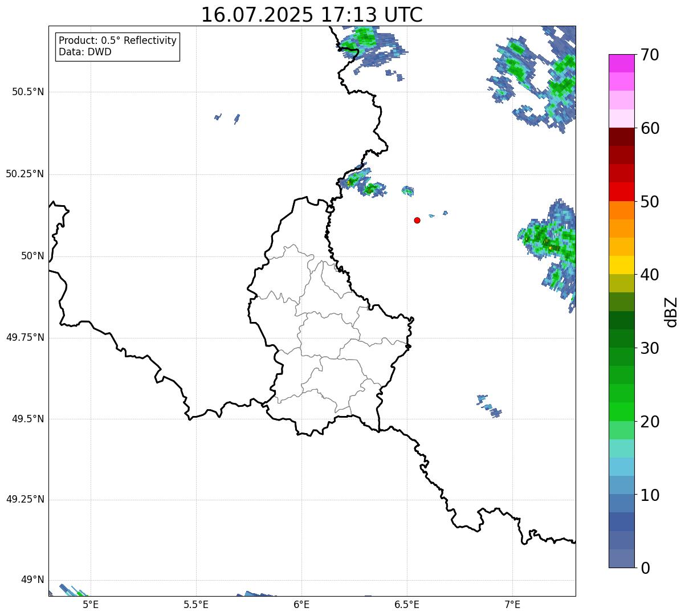
Task: Pick the dark maroon colorbar swatch just below 60 dBZ
Action: click(622, 137)
